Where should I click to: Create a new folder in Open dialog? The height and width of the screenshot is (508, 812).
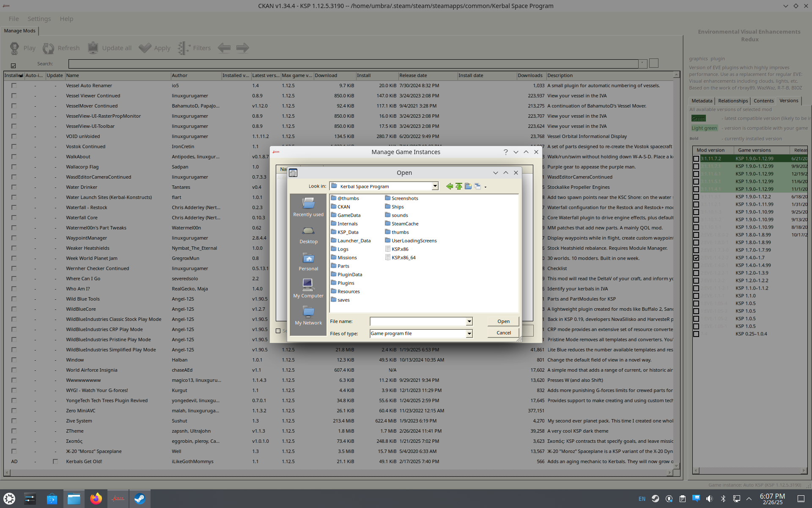[468, 186]
